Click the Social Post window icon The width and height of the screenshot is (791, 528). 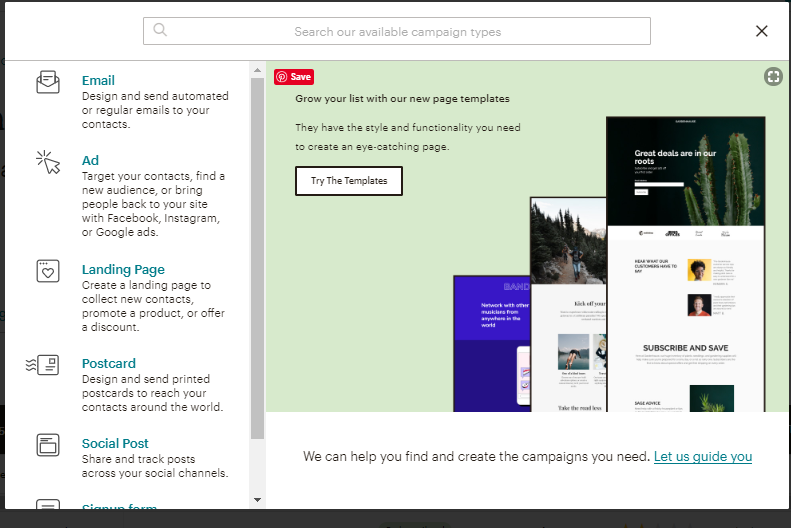pyautogui.click(x=48, y=445)
